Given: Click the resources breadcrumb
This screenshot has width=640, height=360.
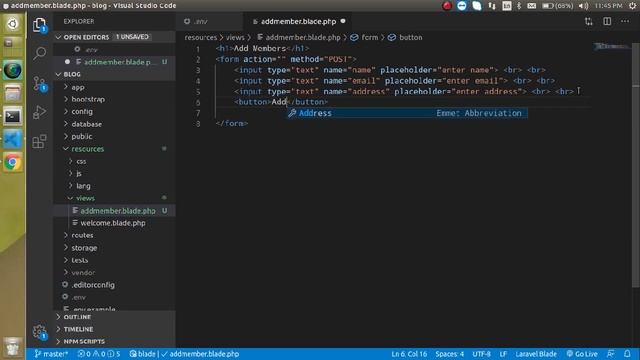Looking at the screenshot, I should 200,37.
